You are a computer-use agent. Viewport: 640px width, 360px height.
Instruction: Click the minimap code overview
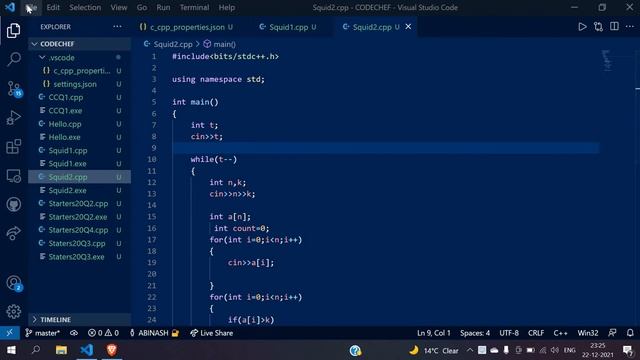607,60
